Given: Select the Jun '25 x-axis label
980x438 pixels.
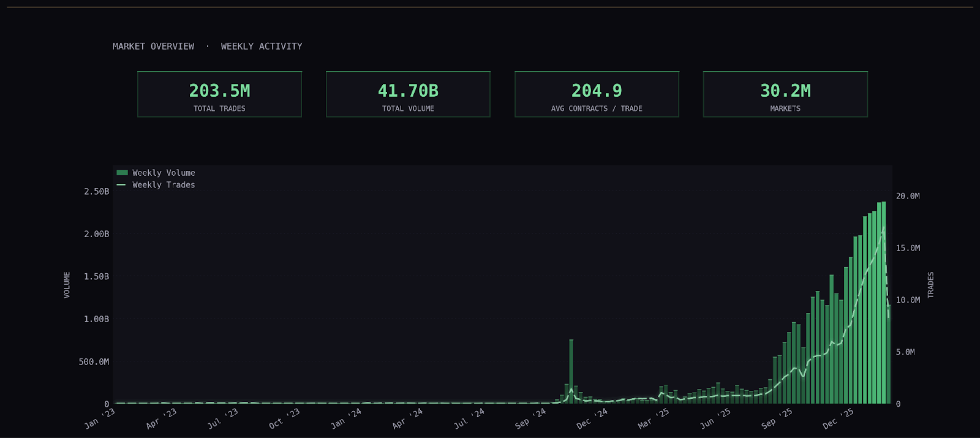Looking at the screenshot, I should coord(715,418).
